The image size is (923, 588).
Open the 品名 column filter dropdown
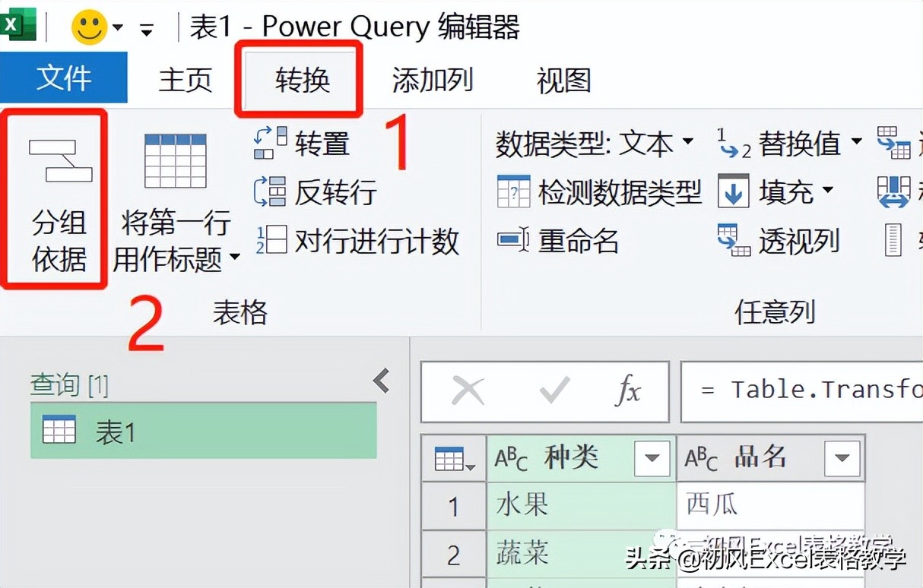(x=842, y=458)
